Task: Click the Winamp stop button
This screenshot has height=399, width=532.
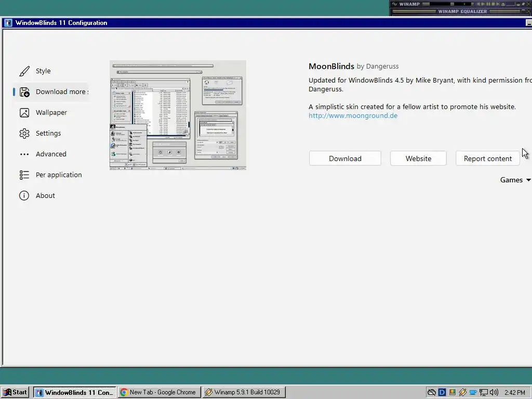Action: (x=494, y=4)
